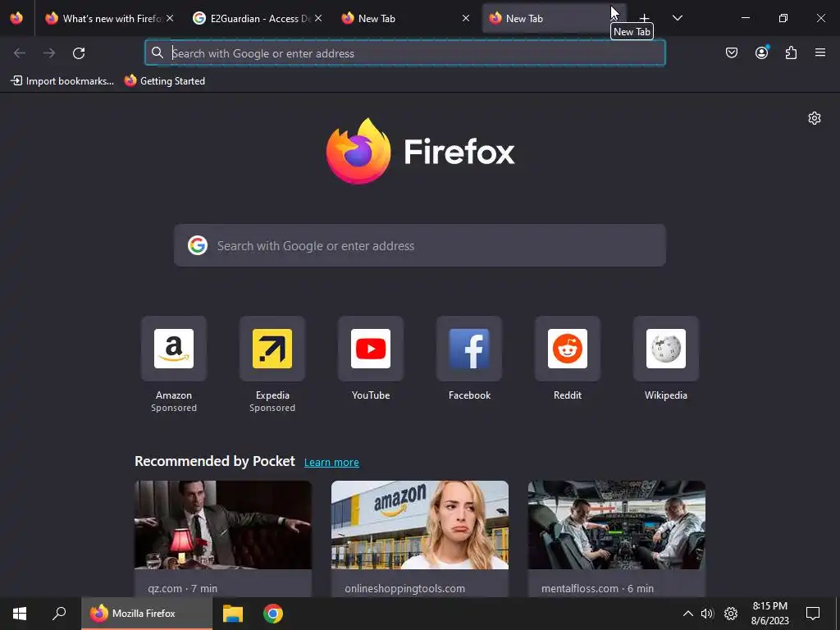The image size is (840, 630).
Task: Focus the page Google search box
Action: click(x=420, y=245)
